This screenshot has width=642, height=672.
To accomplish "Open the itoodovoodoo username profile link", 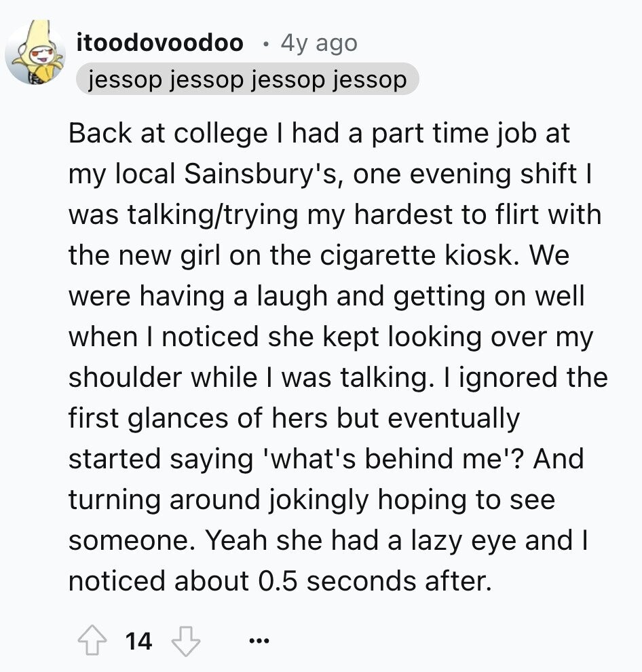I will point(160,43).
